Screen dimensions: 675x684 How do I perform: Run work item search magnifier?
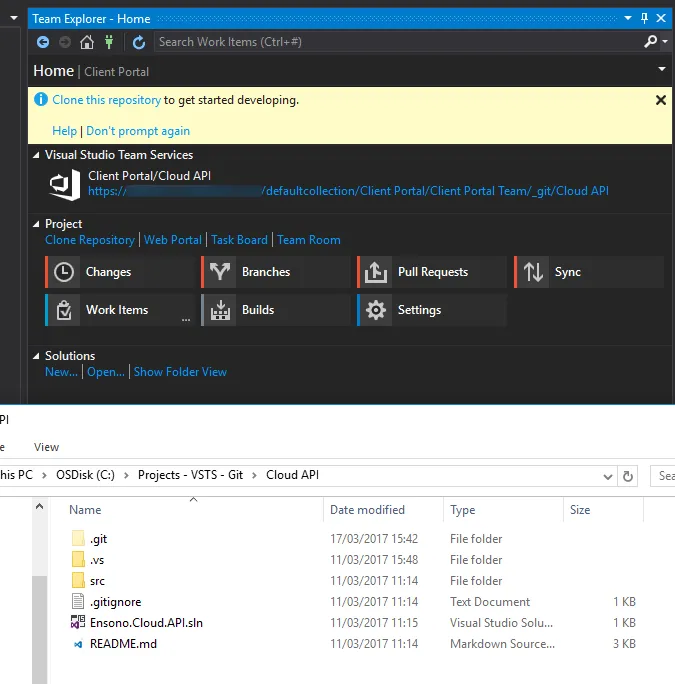[x=651, y=41]
